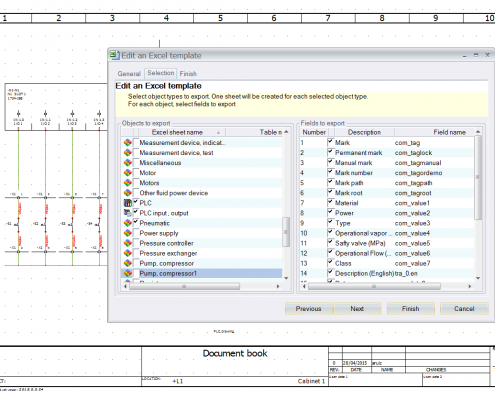
Task: Click the Miscellaneous row colored icon
Action: (128, 163)
